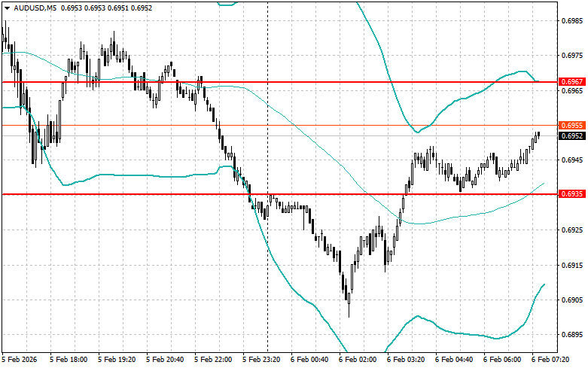Click the 0.6915 price scale value
This screenshot has width=588, height=368.
pos(572,265)
